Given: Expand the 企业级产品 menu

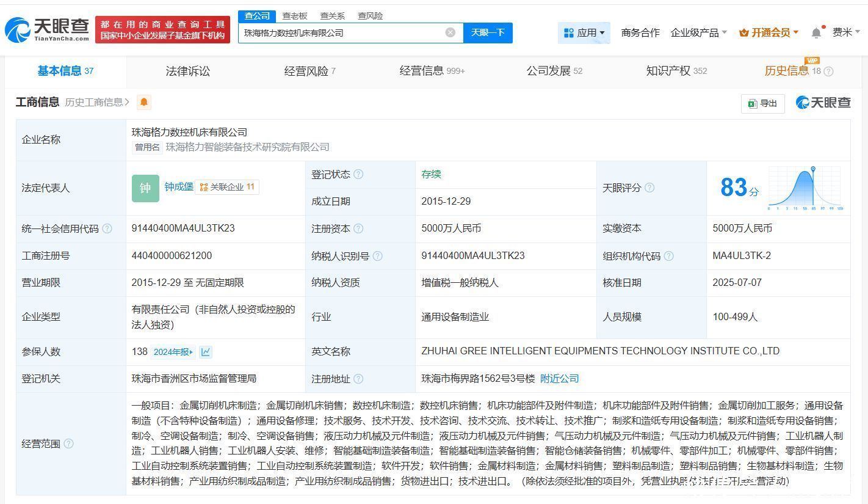Looking at the screenshot, I should 699,32.
